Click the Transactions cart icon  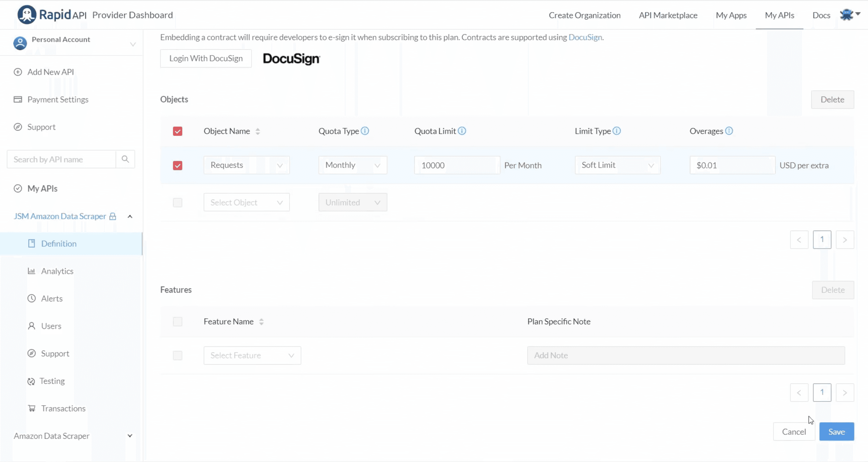(32, 408)
